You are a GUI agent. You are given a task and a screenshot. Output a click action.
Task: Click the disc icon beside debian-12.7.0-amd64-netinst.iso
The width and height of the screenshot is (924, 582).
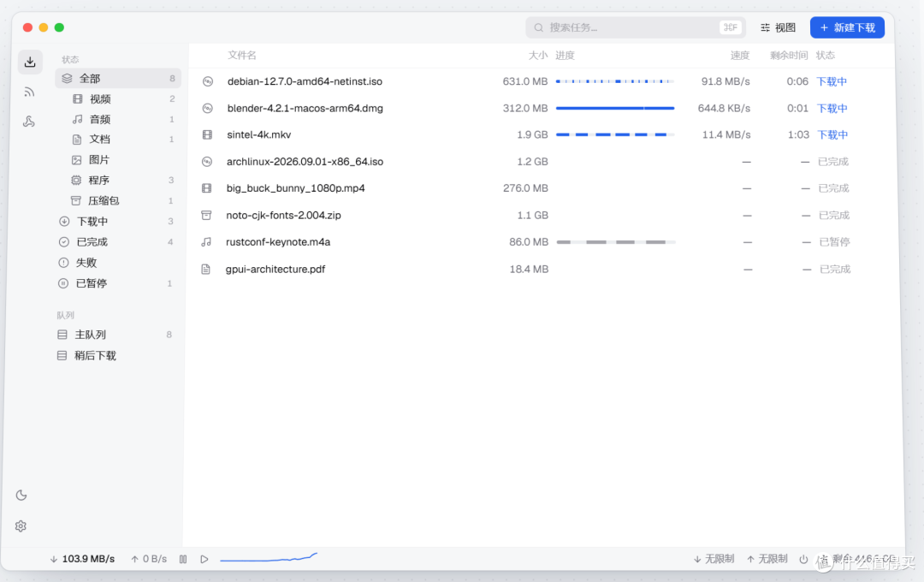207,81
